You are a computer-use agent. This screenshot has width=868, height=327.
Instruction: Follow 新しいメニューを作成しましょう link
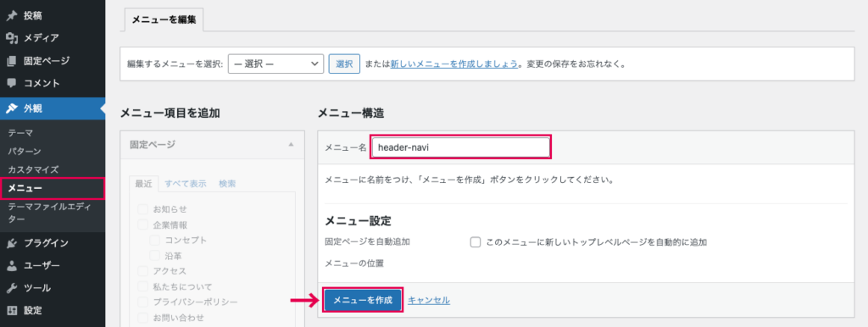454,64
